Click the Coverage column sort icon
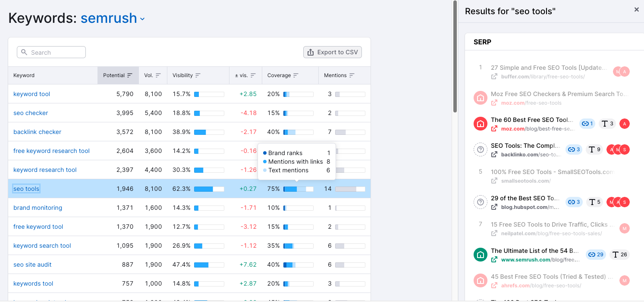 pos(296,75)
